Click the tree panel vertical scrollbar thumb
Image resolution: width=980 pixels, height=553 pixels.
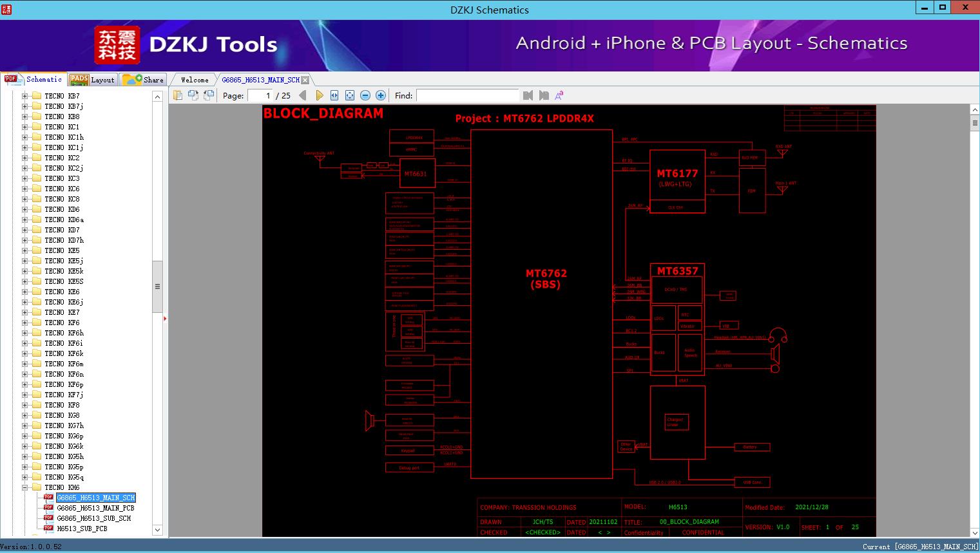(157, 286)
